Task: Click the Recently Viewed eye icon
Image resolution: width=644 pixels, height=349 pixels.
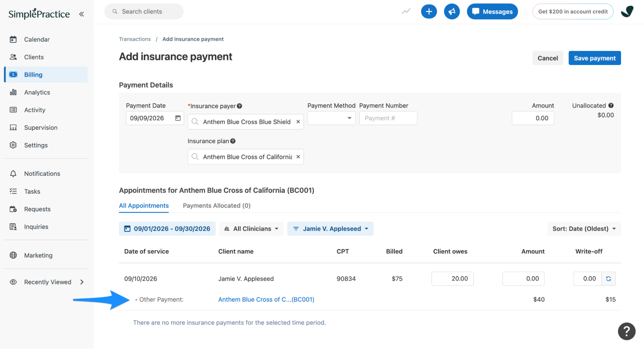Action: coord(13,282)
